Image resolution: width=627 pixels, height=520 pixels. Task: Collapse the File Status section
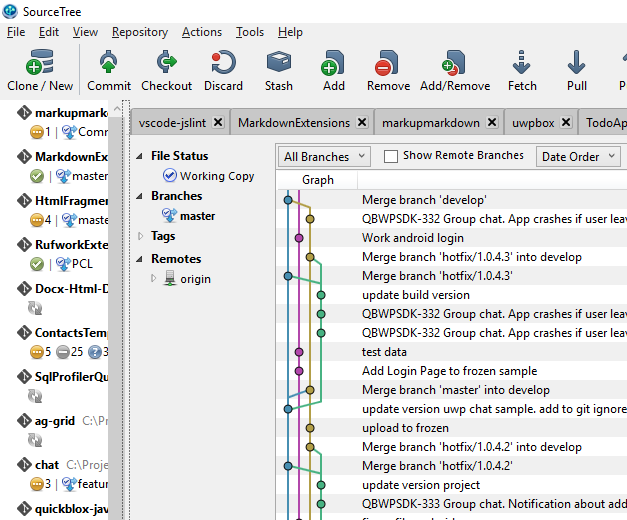coord(139,156)
